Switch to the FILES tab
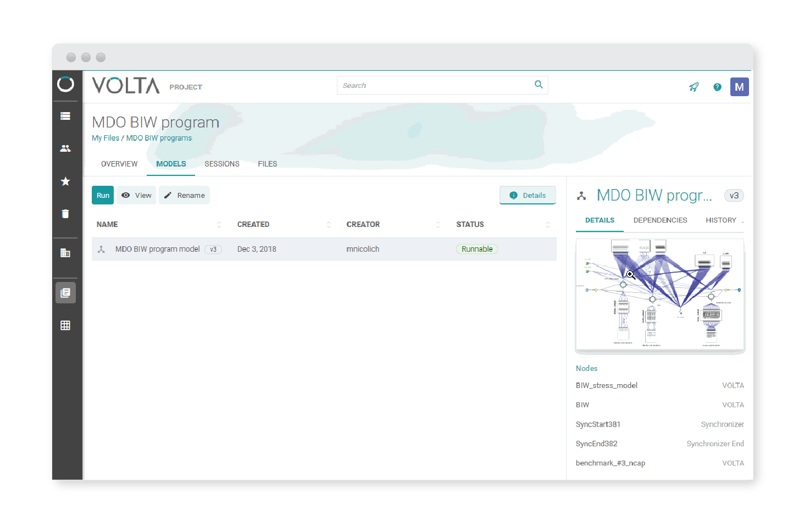 click(x=268, y=164)
